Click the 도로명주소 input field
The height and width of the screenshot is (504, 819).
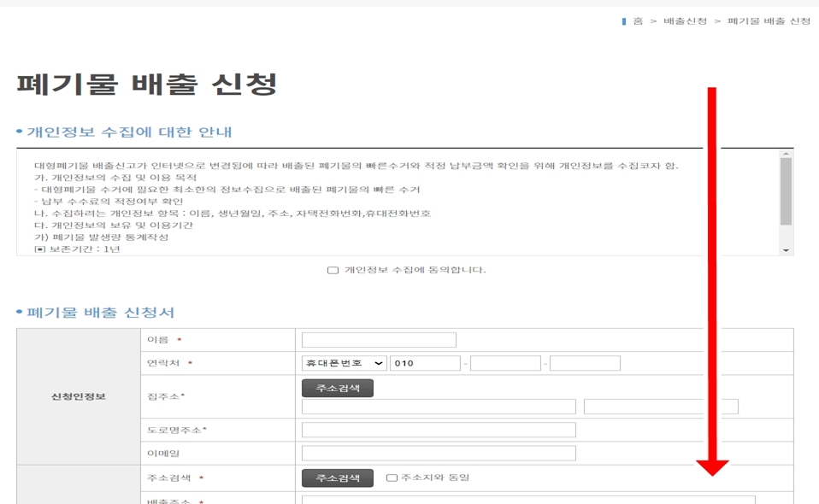click(x=439, y=430)
